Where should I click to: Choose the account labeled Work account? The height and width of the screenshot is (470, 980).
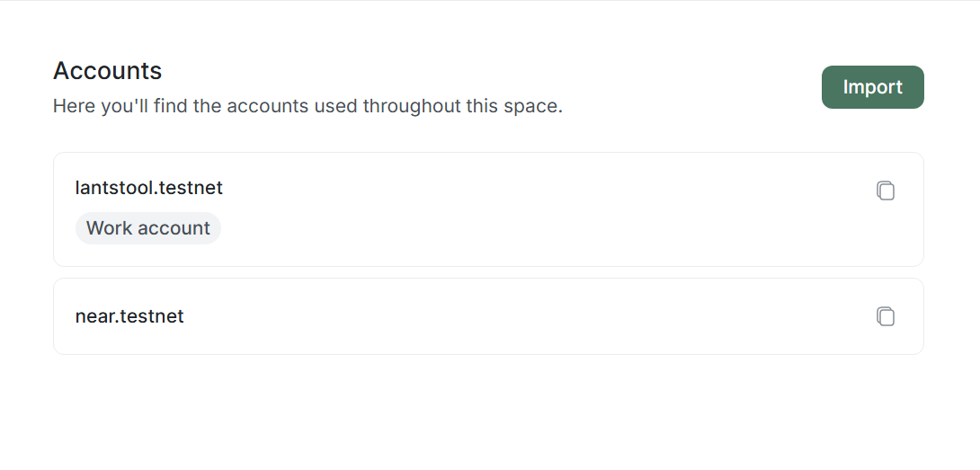click(x=539, y=209)
